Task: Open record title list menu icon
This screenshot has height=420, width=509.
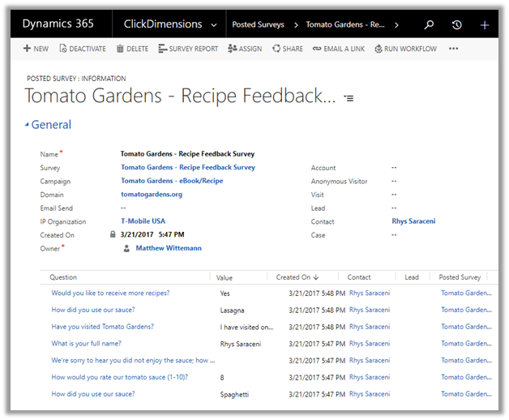Action: click(349, 97)
